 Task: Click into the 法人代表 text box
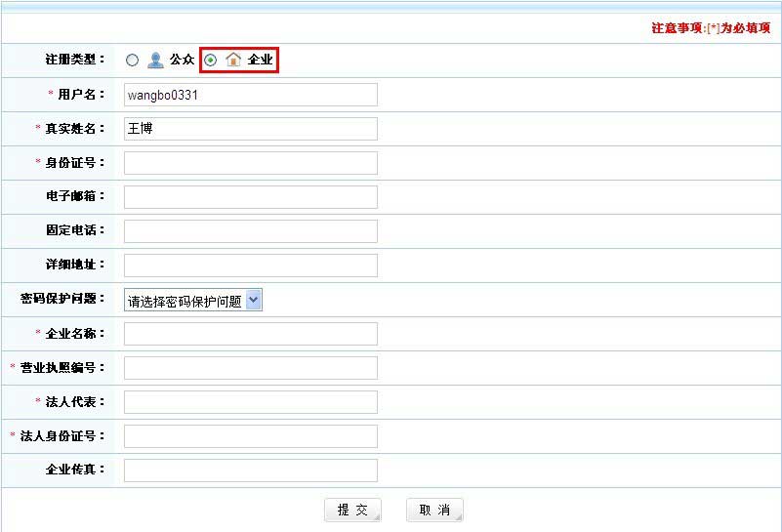(250, 402)
